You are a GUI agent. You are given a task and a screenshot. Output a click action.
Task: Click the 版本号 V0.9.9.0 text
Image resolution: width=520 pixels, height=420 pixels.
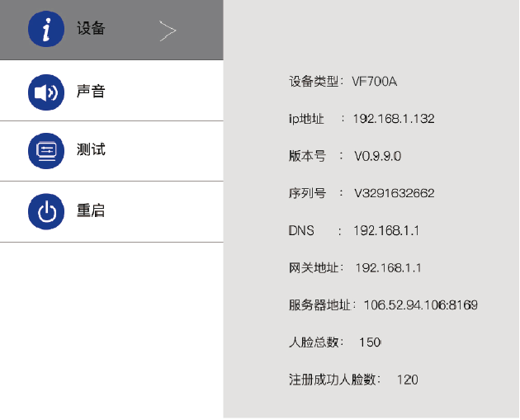378,156
